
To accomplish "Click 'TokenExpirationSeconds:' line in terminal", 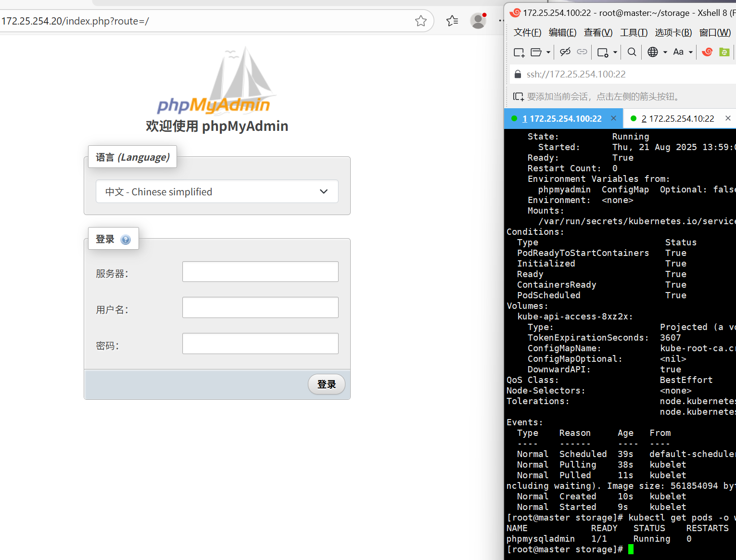I will click(588, 338).
